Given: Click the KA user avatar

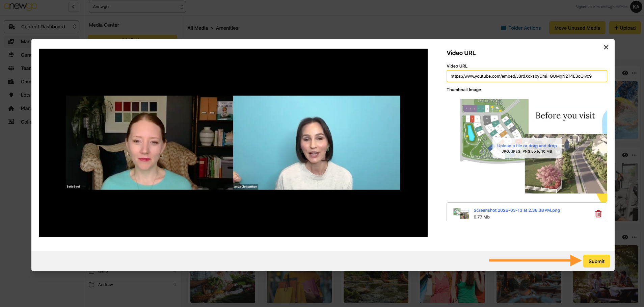Looking at the screenshot, I should tap(636, 7).
